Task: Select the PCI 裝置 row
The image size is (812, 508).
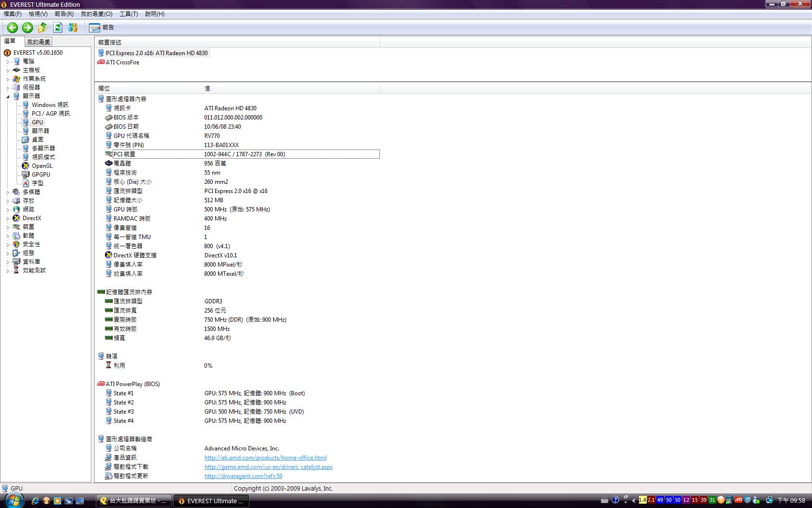Action: 242,154
